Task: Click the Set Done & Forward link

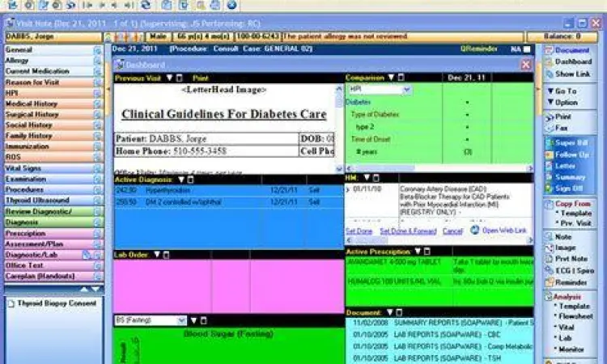Action: click(408, 231)
